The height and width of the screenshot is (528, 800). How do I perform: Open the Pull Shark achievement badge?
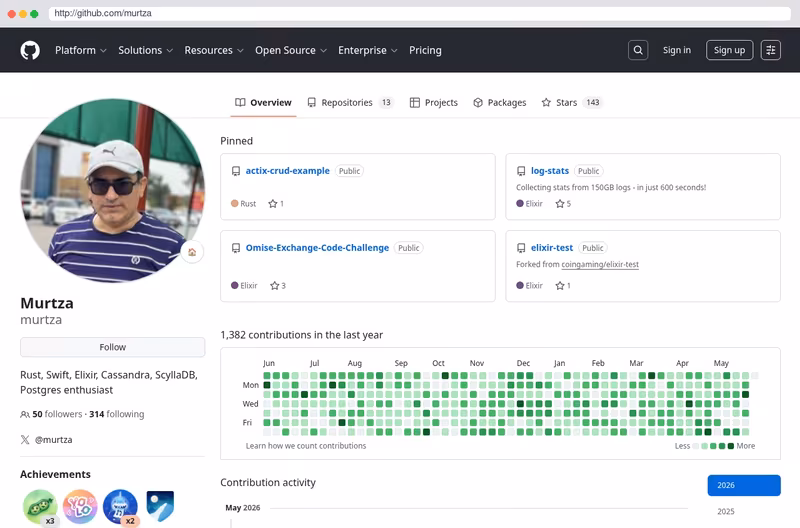pos(120,507)
